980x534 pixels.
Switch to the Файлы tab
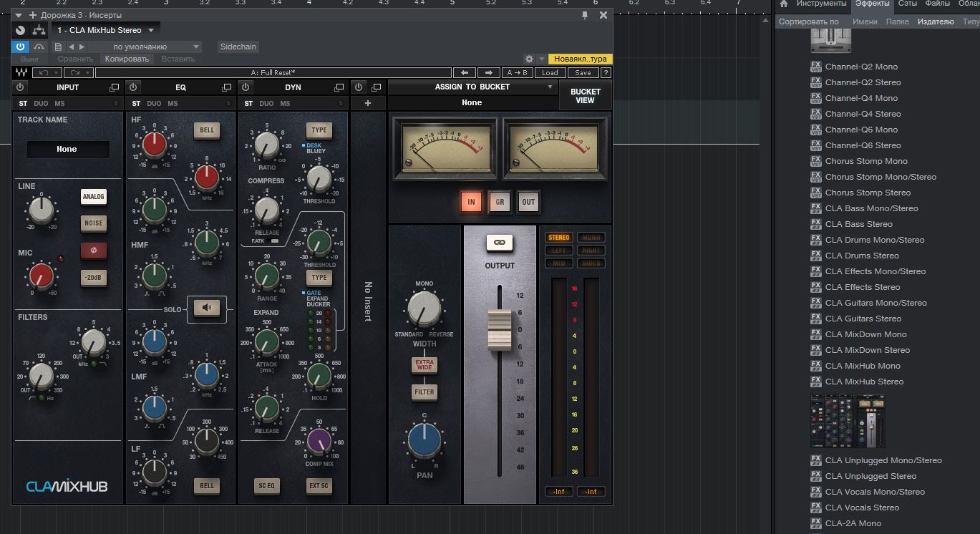[x=937, y=4]
